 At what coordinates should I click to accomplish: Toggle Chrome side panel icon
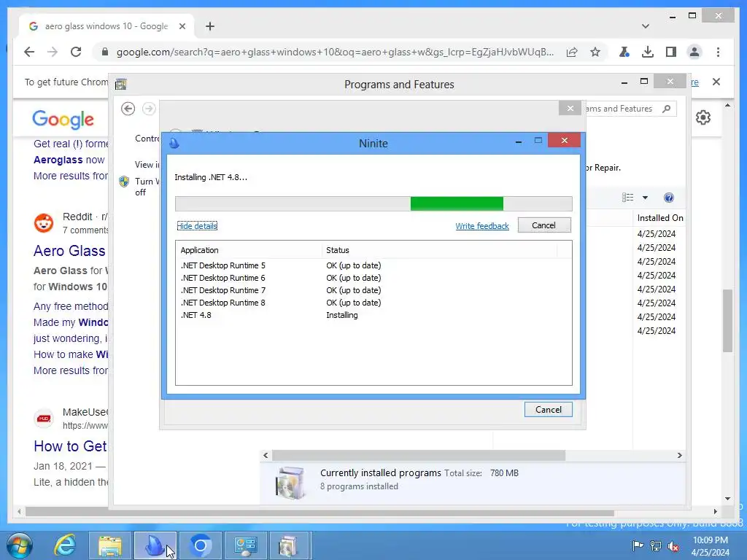(x=671, y=52)
